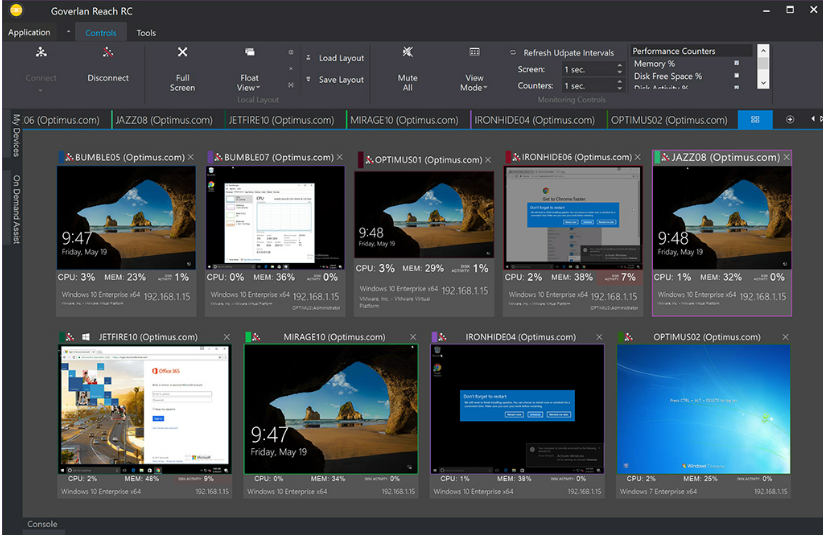Screen dimensions: 823x535
Task: Click the Mute All icon
Action: pos(407,52)
